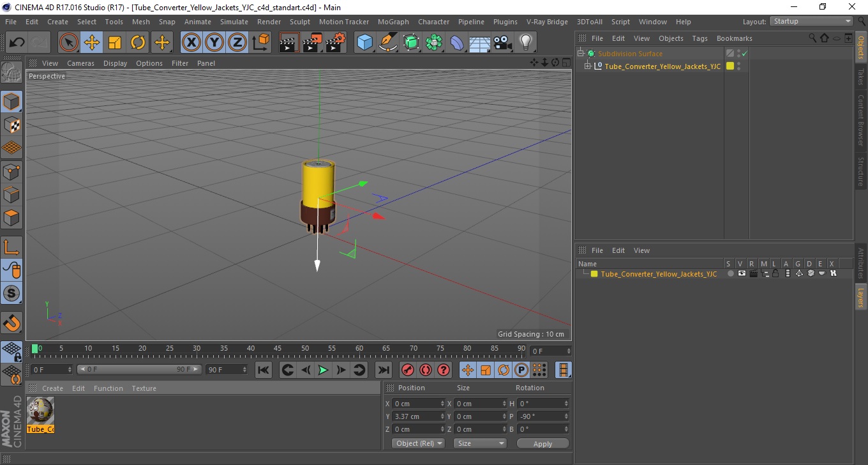The image size is (868, 465).
Task: Add a Light object
Action: [x=526, y=43]
